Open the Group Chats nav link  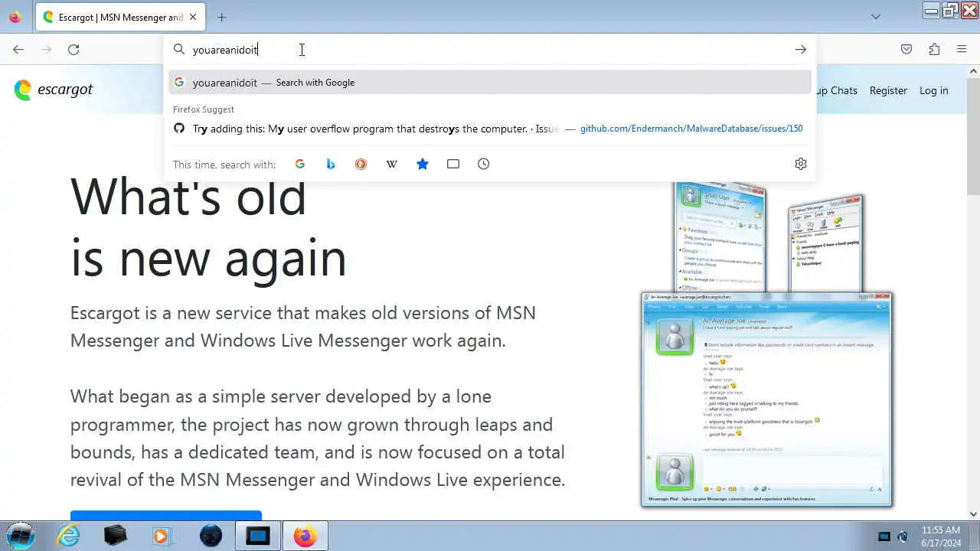tap(837, 90)
